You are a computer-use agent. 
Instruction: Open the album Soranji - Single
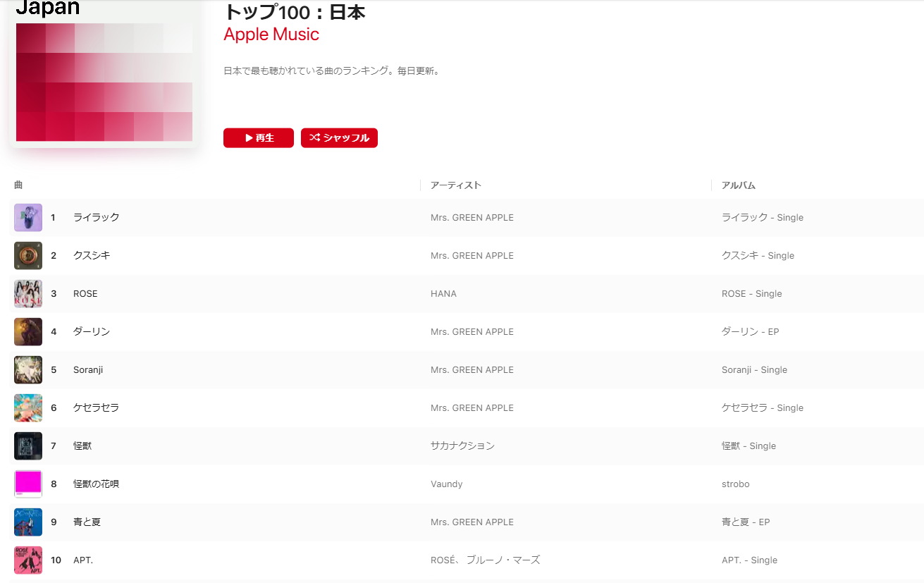click(754, 370)
